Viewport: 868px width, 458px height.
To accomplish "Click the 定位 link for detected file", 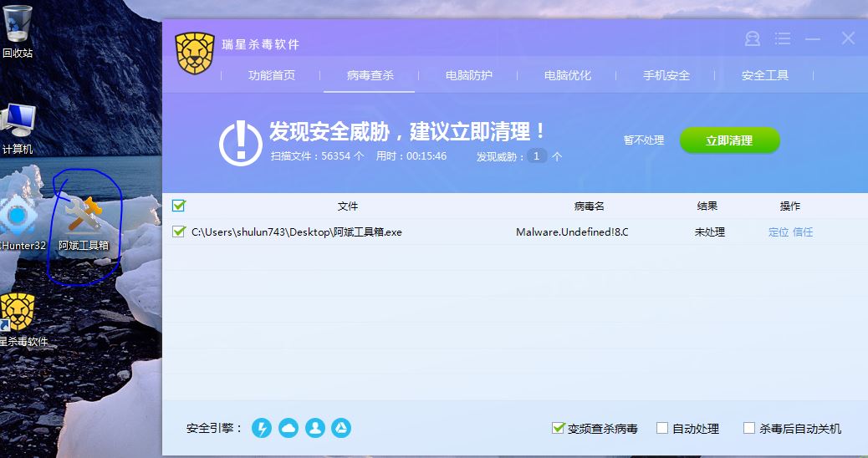I will (778, 232).
